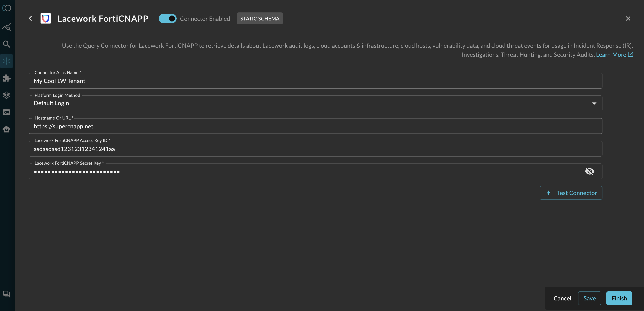Click the Access Key ID field

click(316, 149)
